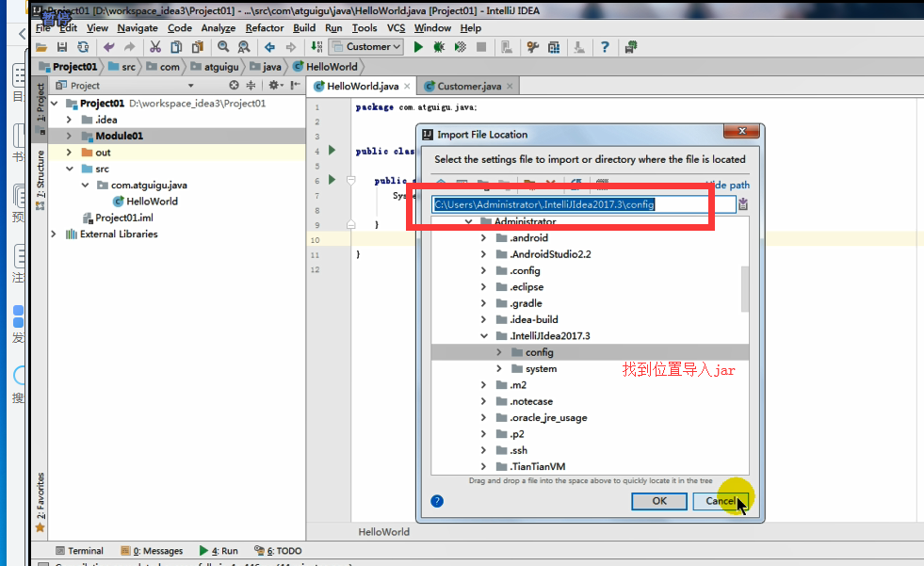924x566 pixels.
Task: Open Settings via the wrench icon
Action: point(533,47)
